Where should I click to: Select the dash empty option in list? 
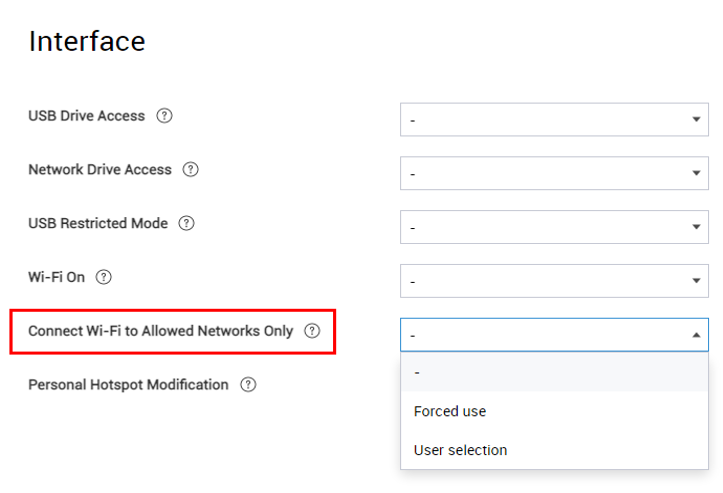554,372
